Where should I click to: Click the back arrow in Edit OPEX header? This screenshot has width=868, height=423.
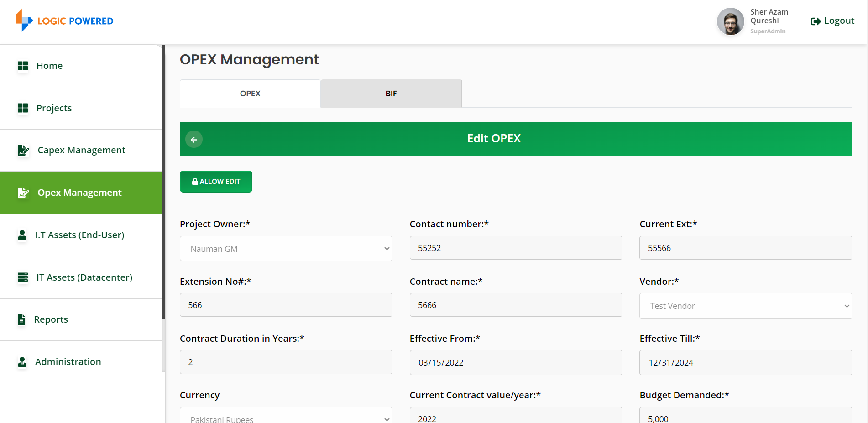click(x=194, y=139)
